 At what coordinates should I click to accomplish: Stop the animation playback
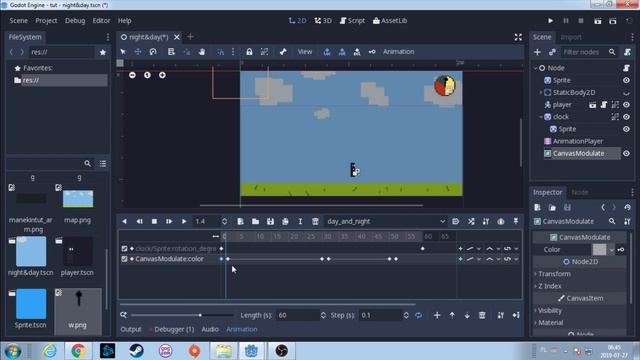coord(154,221)
